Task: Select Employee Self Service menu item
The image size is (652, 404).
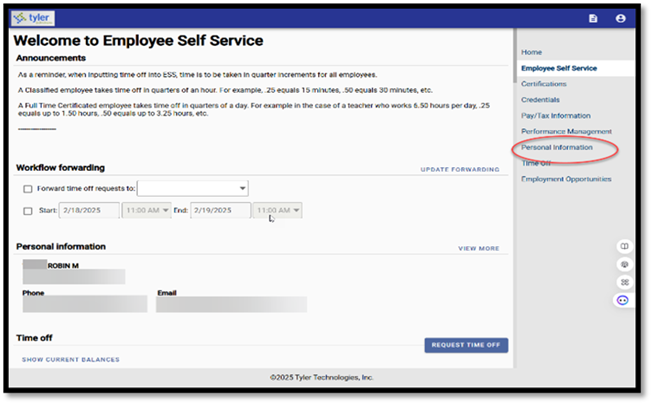Action: coord(559,68)
